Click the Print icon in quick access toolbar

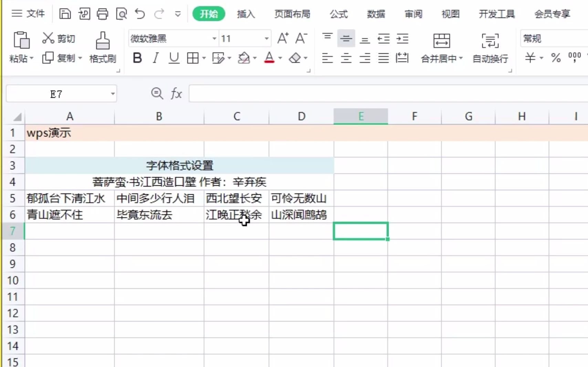click(102, 14)
